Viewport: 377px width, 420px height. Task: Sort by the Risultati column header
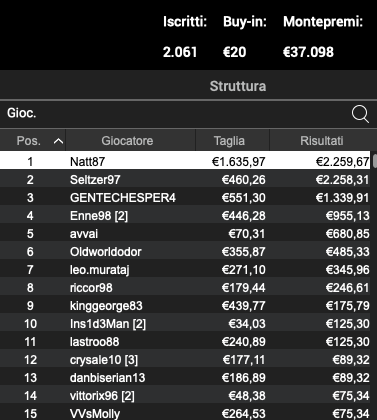[x=321, y=141]
